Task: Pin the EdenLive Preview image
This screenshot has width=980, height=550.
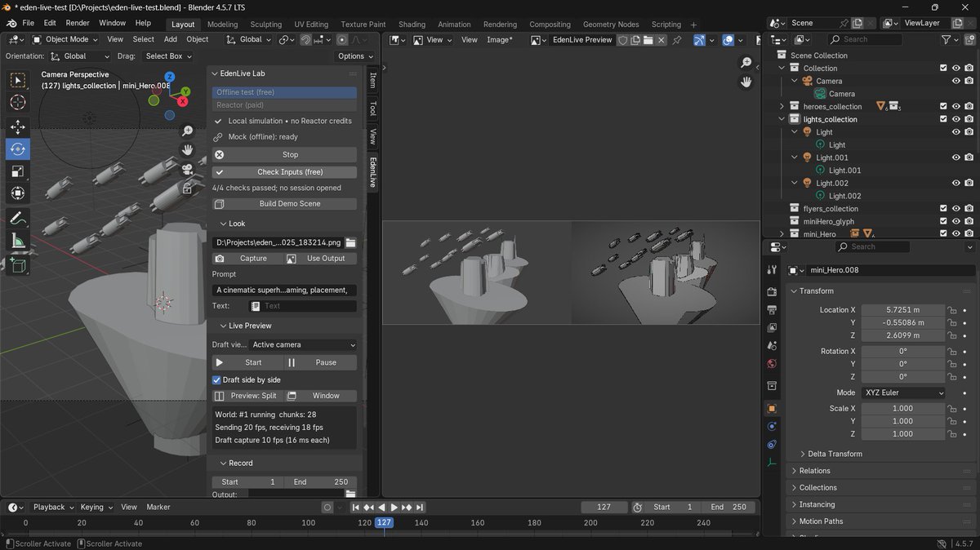Action: tap(677, 40)
